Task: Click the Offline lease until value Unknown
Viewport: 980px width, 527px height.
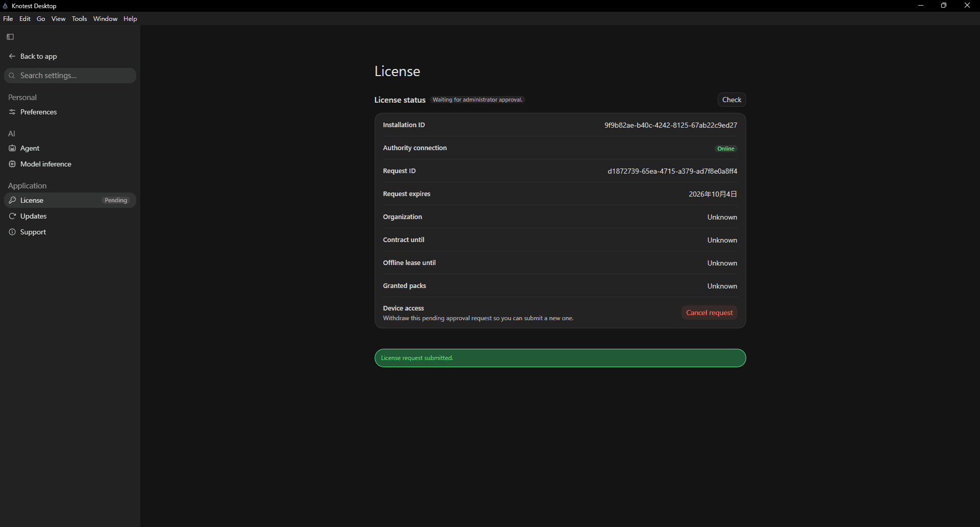Action: coord(722,263)
